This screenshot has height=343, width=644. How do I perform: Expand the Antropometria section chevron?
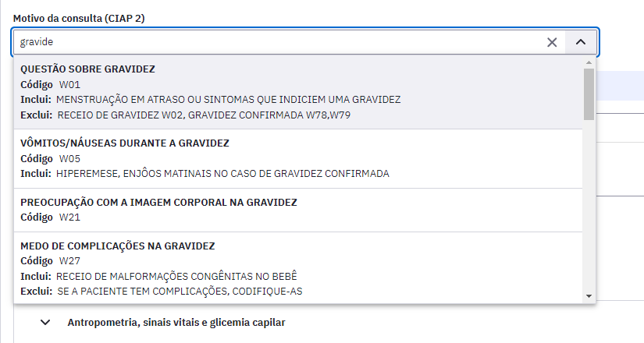pyautogui.click(x=45, y=323)
